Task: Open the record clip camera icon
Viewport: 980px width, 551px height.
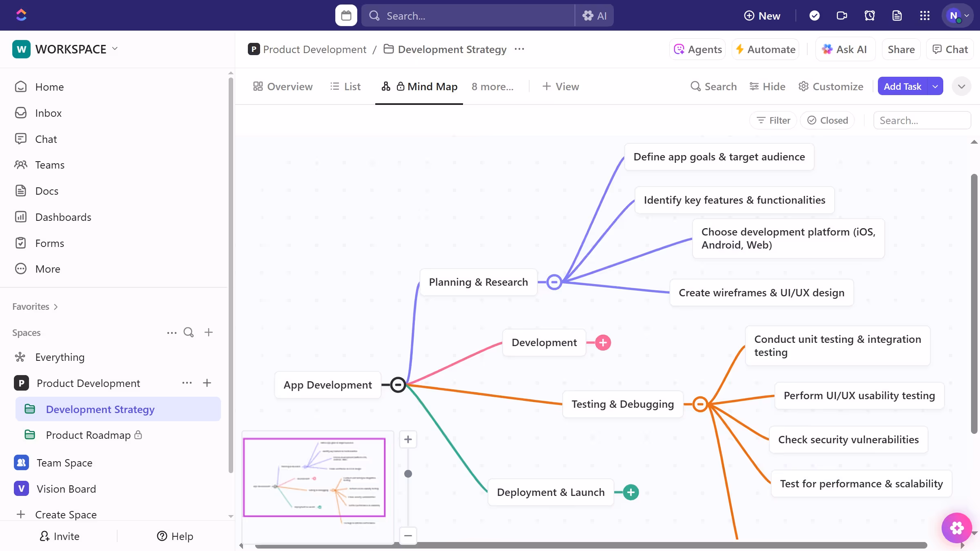Action: tap(842, 16)
